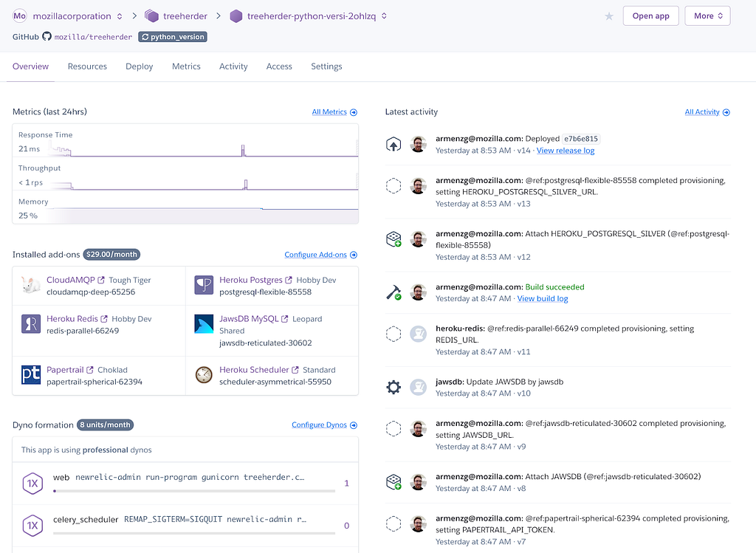Image resolution: width=756 pixels, height=553 pixels.
Task: Click the 1X dyno icon for web
Action: click(x=32, y=483)
